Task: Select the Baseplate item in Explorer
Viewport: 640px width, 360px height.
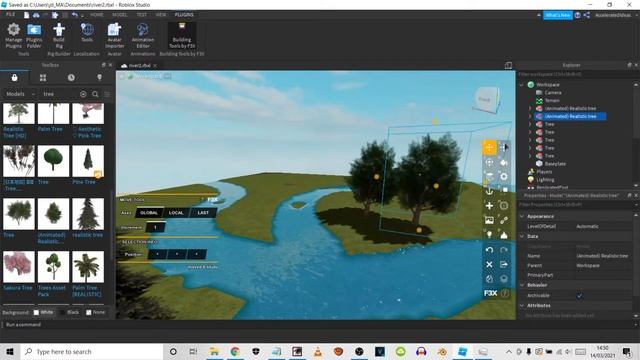Action: [x=555, y=164]
